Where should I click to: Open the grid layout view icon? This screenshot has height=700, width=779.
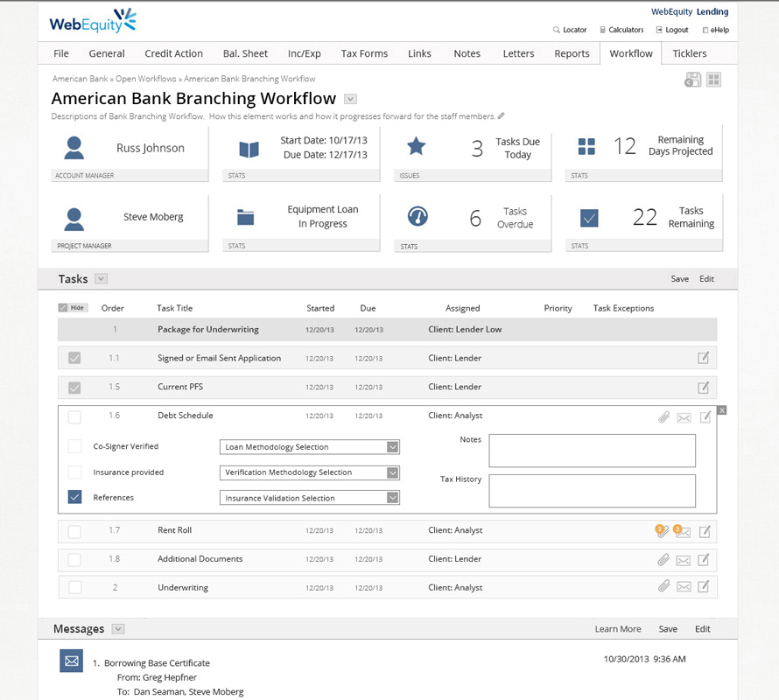[x=714, y=80]
